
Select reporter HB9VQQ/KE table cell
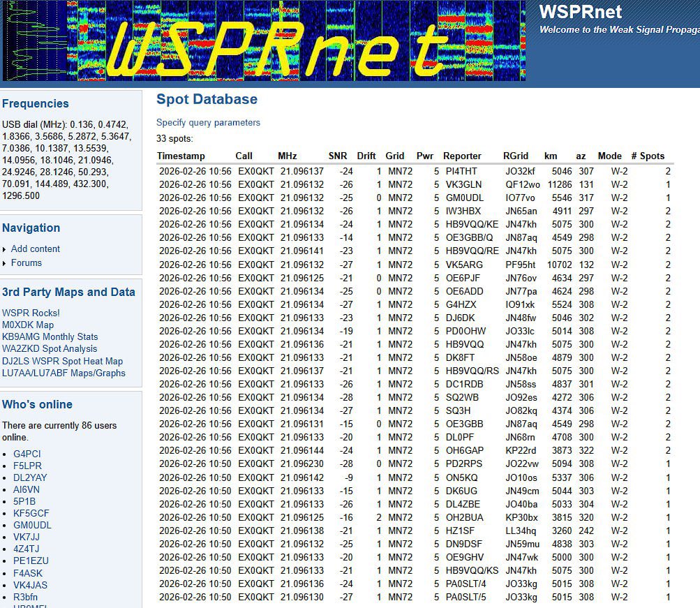coord(472,224)
